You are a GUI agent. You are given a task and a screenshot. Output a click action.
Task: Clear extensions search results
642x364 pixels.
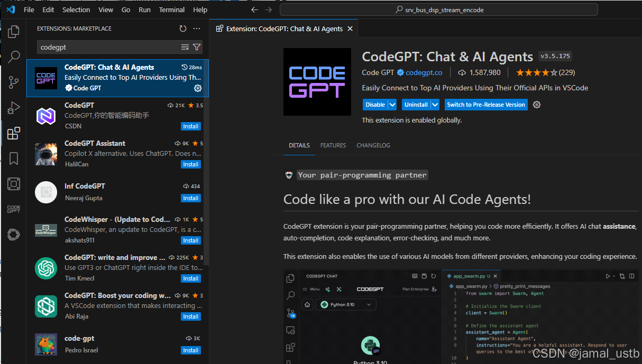coord(185,47)
